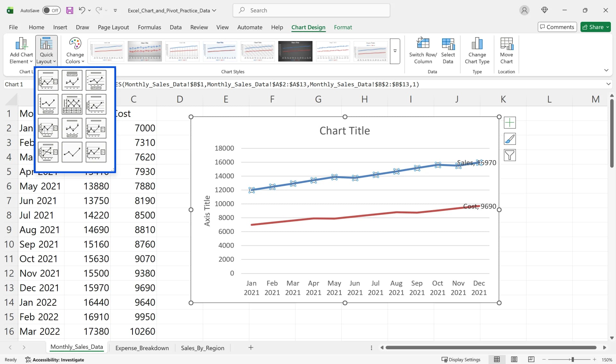
Task: Open the Expense_Breakdown sheet tab
Action: point(142,348)
